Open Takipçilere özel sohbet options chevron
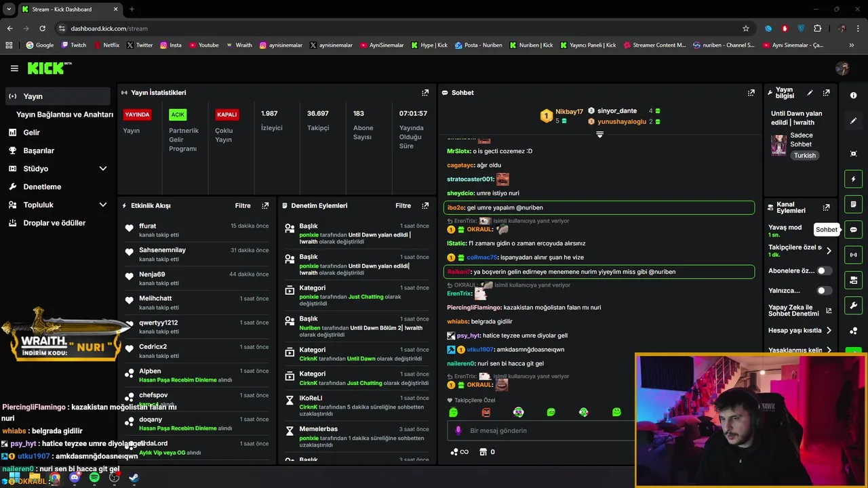The height and width of the screenshot is (488, 868). point(829,251)
